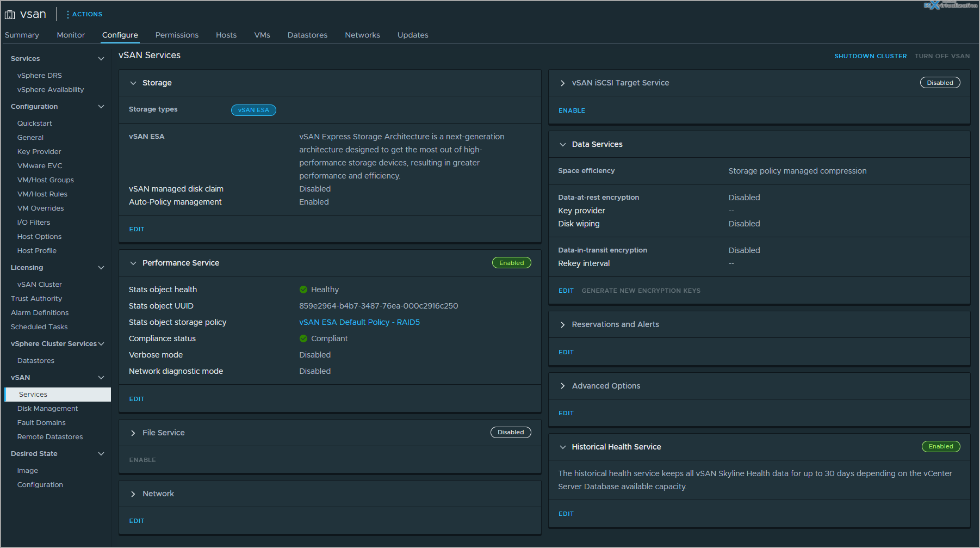This screenshot has height=548, width=980.
Task: Open VM Overrides in sidebar
Action: pos(41,208)
